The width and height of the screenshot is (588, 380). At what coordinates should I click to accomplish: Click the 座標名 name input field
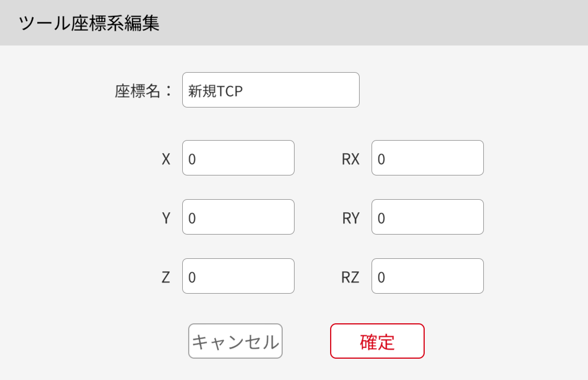tap(270, 90)
